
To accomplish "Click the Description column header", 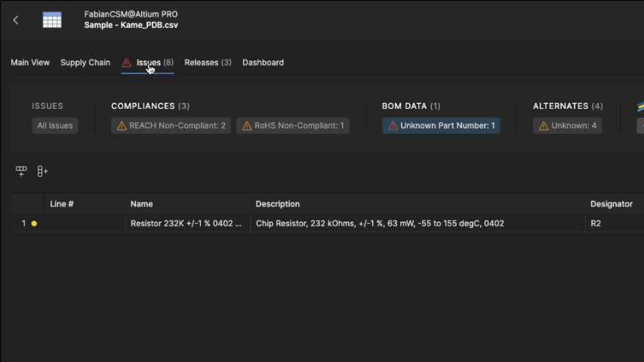I will click(278, 204).
